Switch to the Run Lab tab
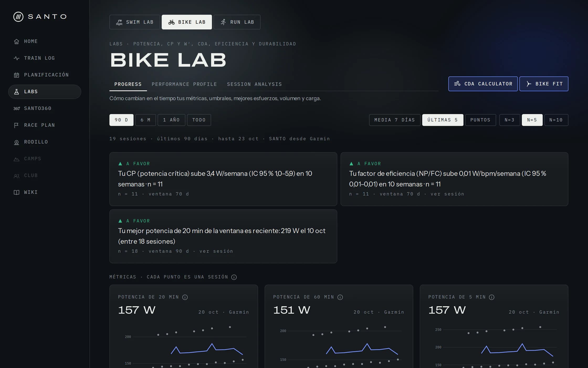This screenshot has width=588, height=368. coord(237,22)
